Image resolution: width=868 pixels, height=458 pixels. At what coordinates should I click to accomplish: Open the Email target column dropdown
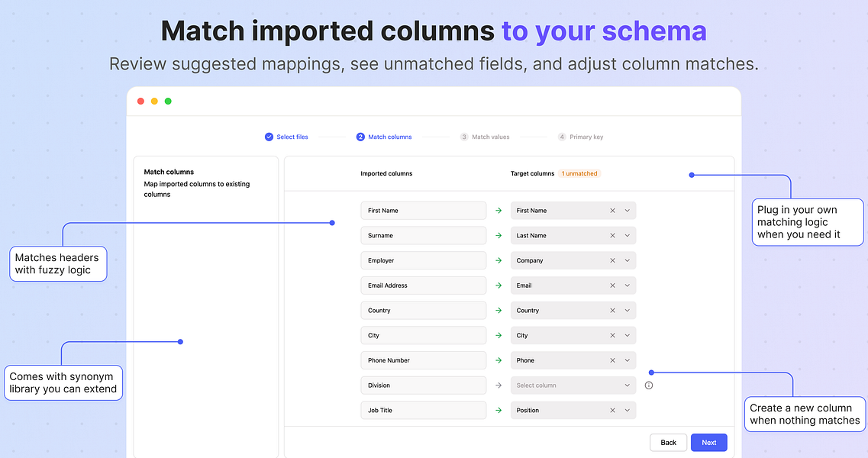click(x=628, y=285)
